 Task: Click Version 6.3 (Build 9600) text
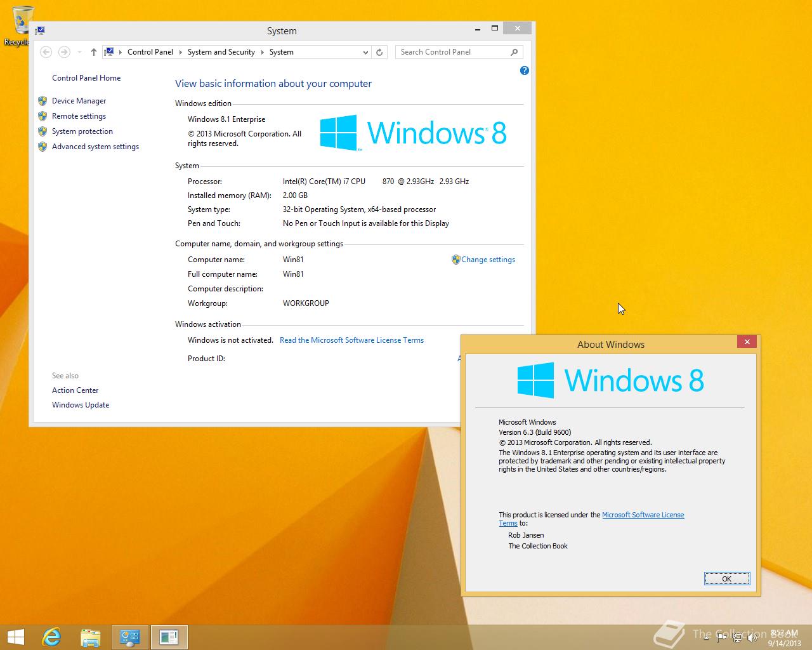535,432
